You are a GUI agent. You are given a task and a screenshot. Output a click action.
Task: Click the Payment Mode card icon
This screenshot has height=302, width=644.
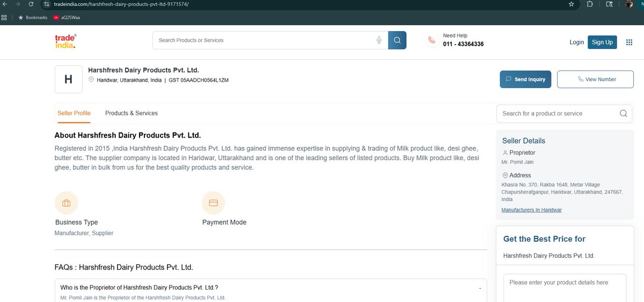213,203
